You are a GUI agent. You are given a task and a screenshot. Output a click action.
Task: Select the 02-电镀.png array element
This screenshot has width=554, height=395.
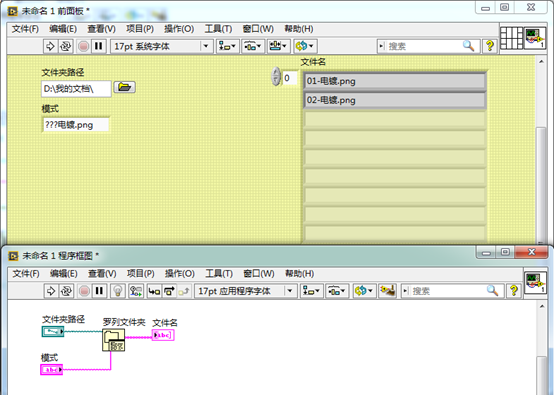click(x=395, y=100)
